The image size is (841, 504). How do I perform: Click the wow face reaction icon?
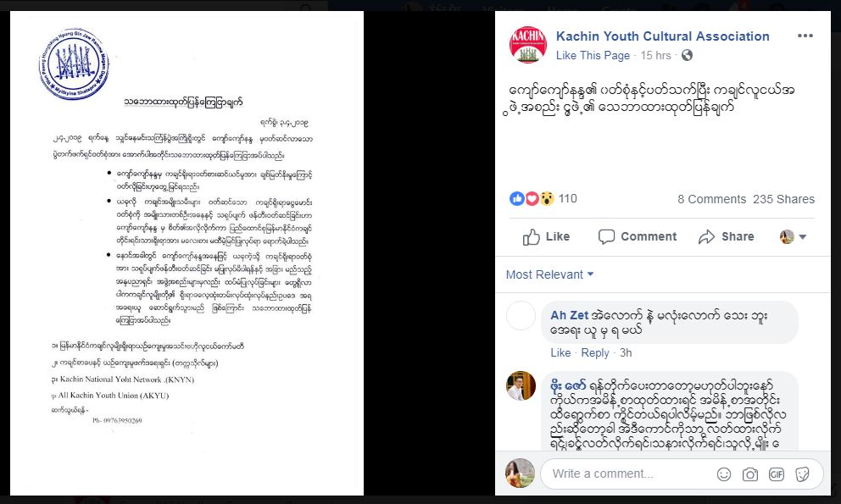pos(547,199)
